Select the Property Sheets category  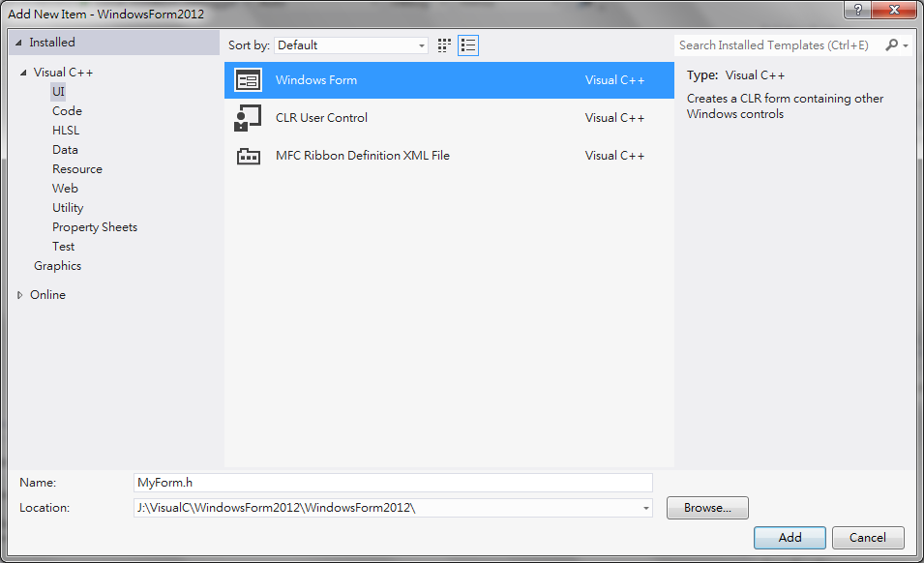(x=95, y=227)
